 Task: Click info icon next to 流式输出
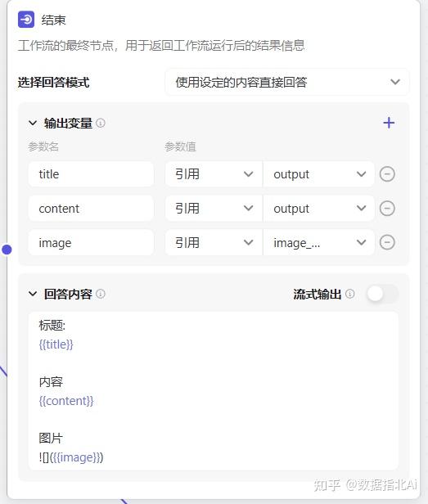click(350, 294)
